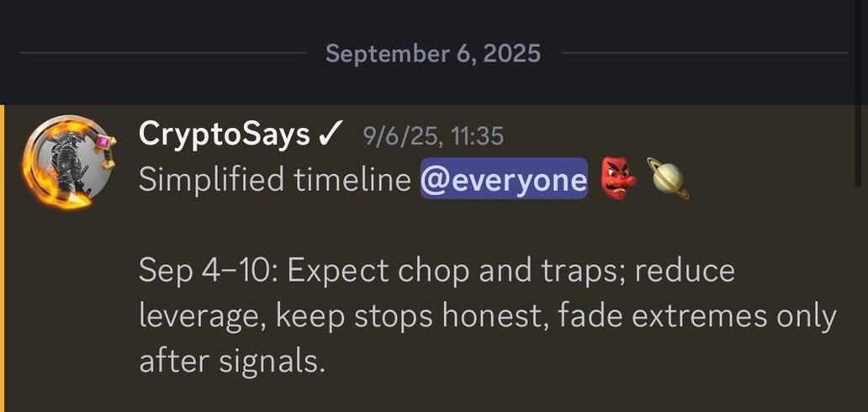Click the red goblin mask emoji
The height and width of the screenshot is (412, 868).
618,179
